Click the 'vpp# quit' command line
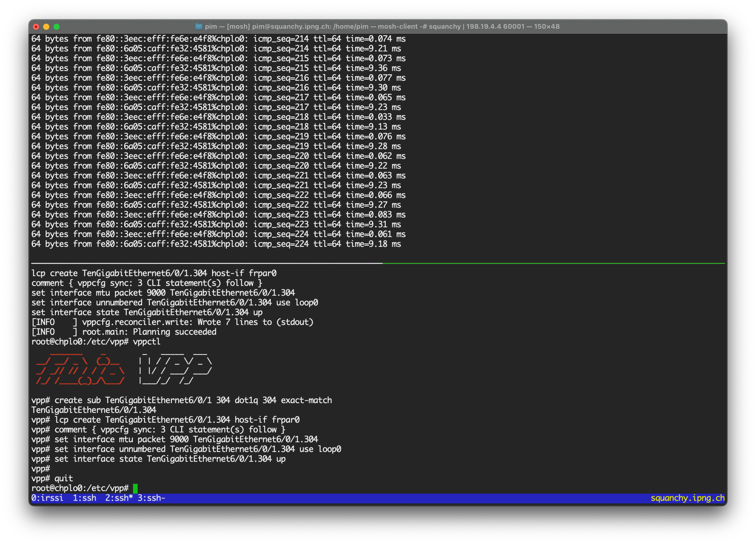The image size is (756, 544). 52,478
